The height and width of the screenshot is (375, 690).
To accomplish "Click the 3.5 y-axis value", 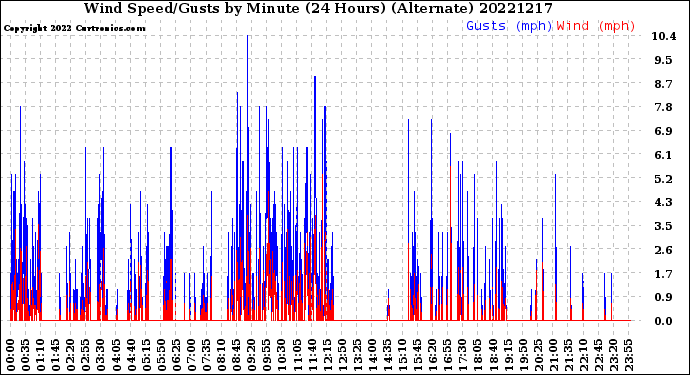I will click(x=664, y=226).
